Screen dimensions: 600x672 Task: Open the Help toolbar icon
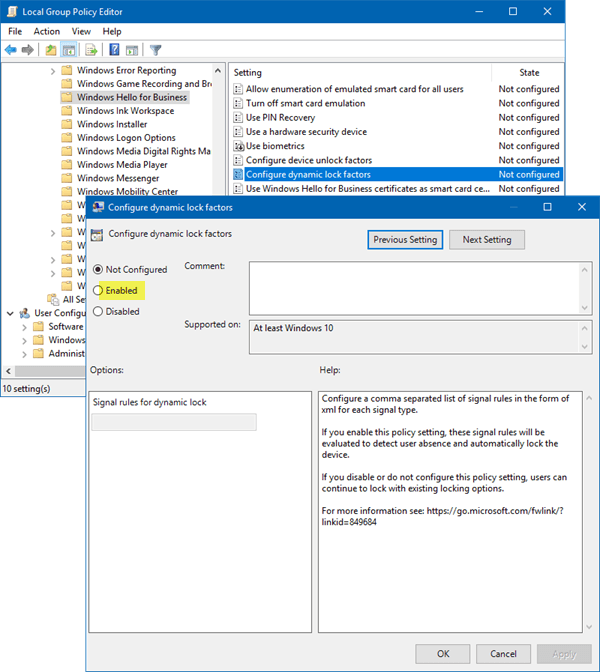pos(114,50)
